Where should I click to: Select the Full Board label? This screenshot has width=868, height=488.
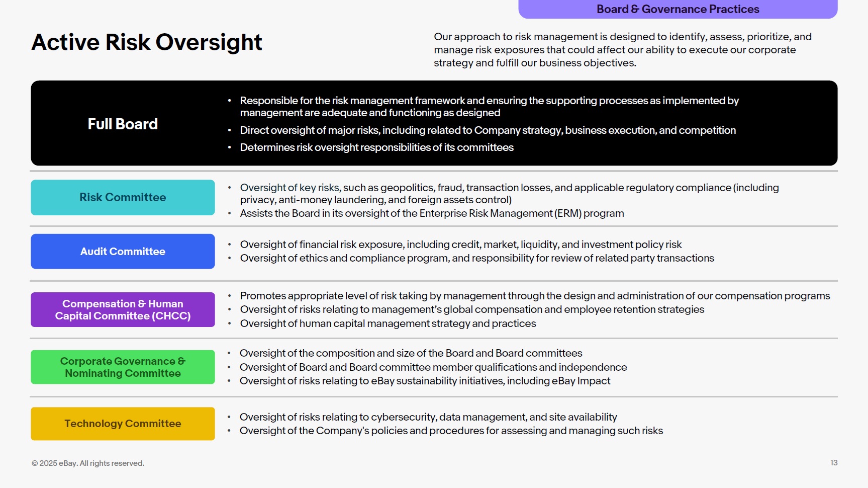[x=123, y=124]
